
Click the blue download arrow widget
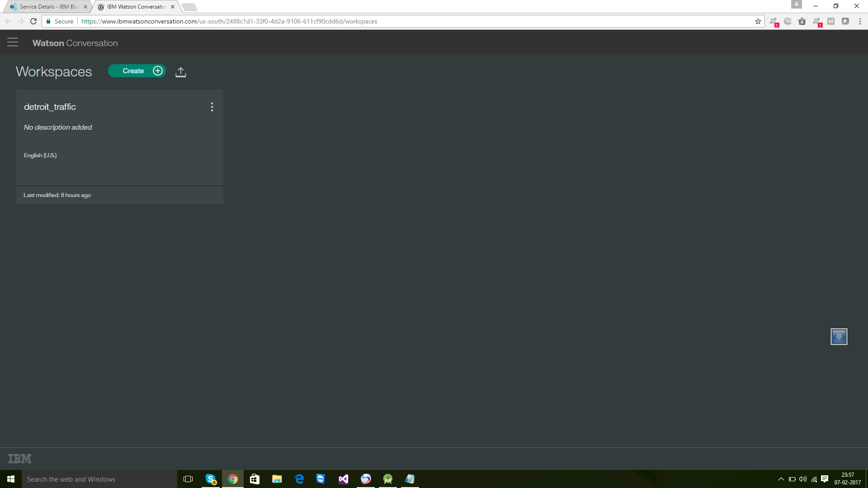(x=839, y=337)
